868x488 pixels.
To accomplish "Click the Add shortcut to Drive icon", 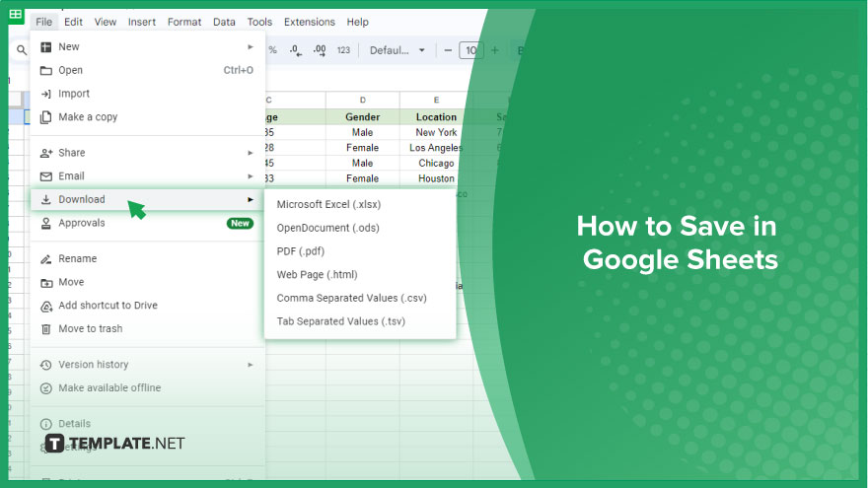I will tap(46, 306).
